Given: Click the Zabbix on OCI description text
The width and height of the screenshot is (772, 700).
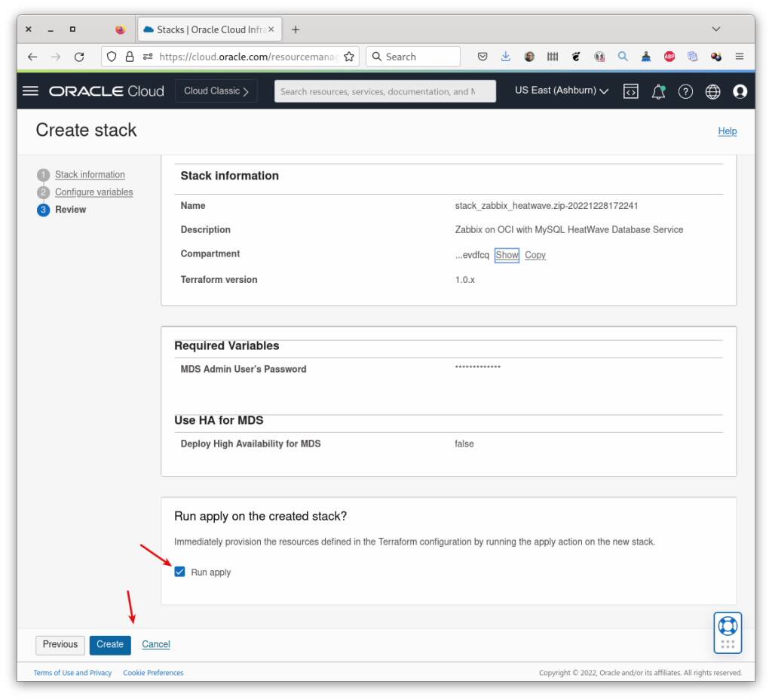Looking at the screenshot, I should [x=568, y=229].
